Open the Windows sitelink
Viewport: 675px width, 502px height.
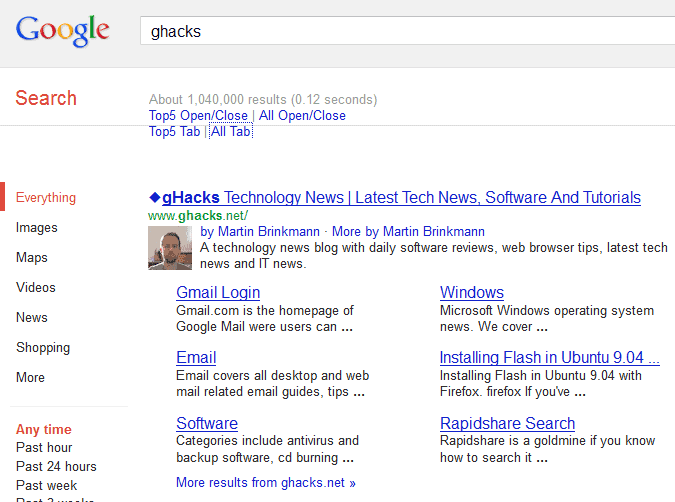click(472, 292)
